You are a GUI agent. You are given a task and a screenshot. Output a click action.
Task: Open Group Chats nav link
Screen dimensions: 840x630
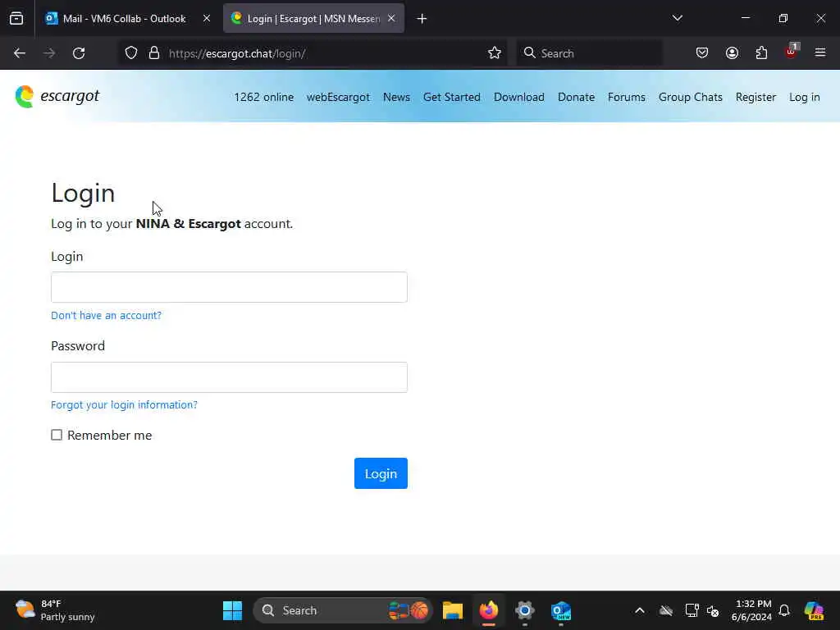(x=691, y=97)
